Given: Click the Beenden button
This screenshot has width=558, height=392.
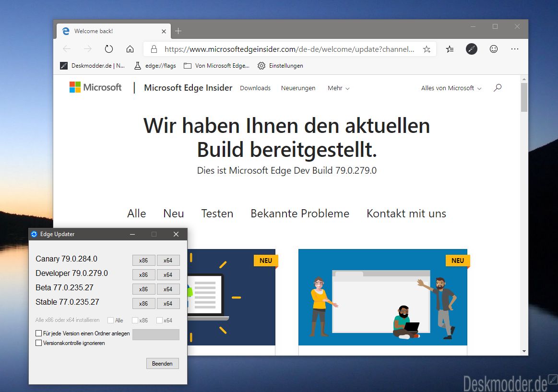Looking at the screenshot, I should pos(162,364).
